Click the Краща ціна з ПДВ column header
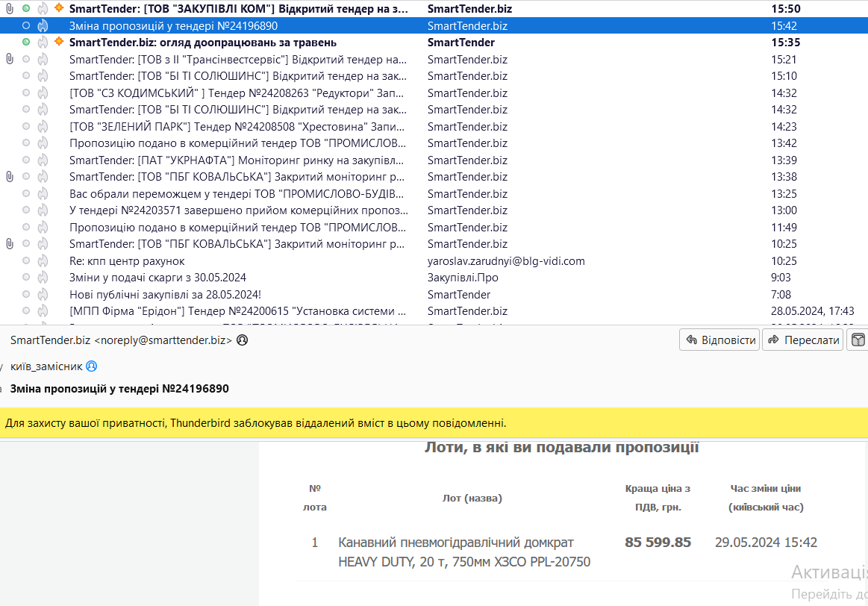 point(658,498)
